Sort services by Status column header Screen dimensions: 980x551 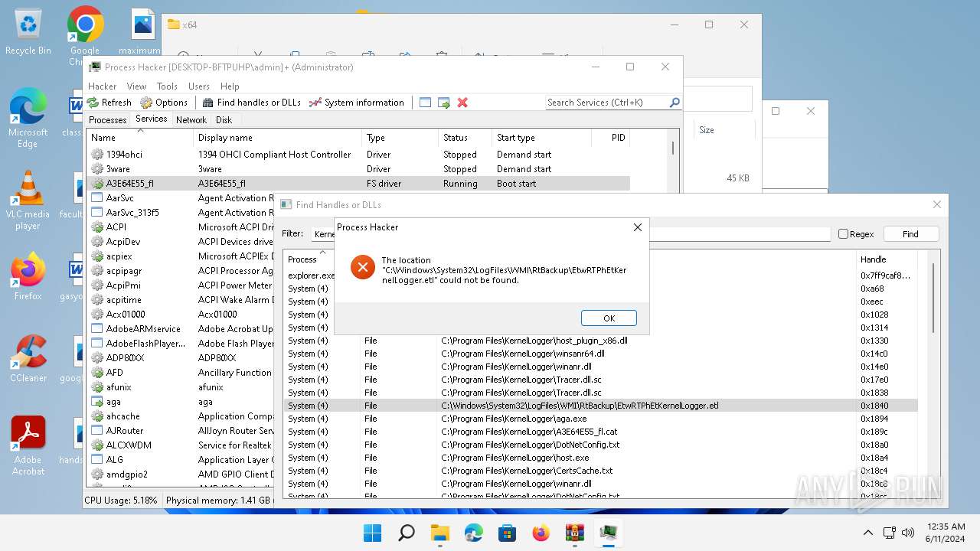tap(465, 138)
